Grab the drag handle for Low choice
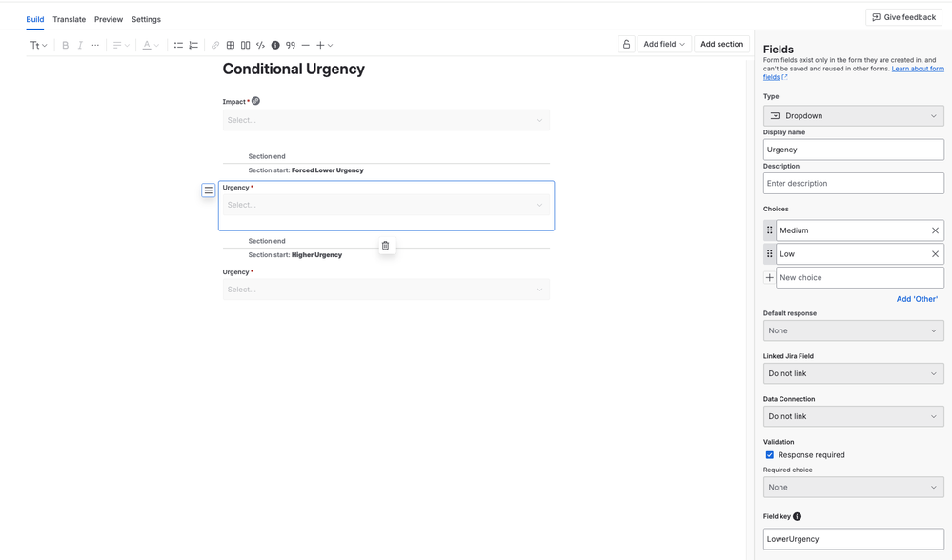This screenshot has width=952, height=560. point(769,254)
